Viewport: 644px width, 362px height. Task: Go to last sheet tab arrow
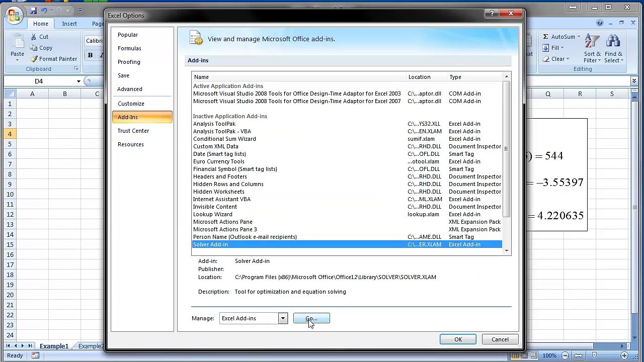tap(30, 346)
